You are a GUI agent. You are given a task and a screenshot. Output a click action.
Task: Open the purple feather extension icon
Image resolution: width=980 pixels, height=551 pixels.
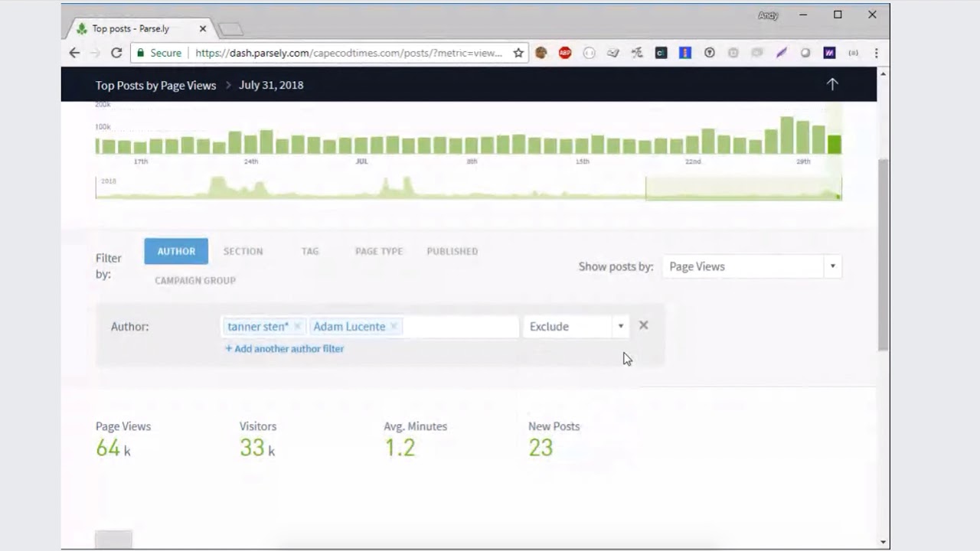coord(782,53)
